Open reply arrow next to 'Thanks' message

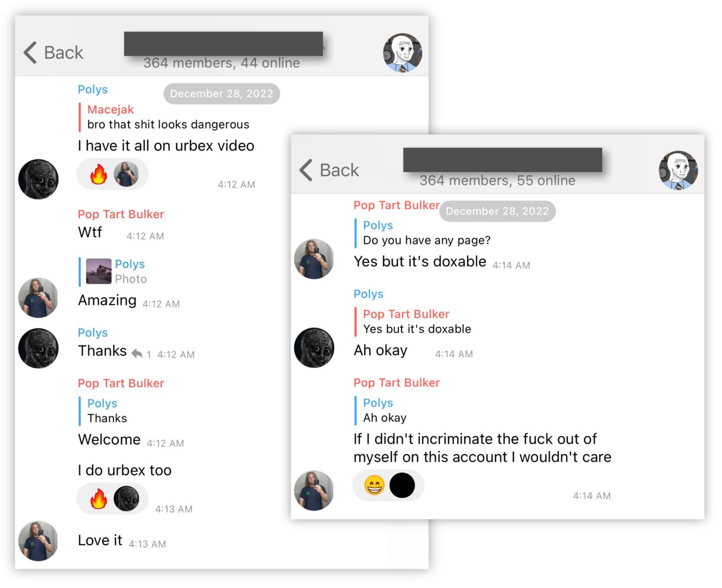point(137,354)
